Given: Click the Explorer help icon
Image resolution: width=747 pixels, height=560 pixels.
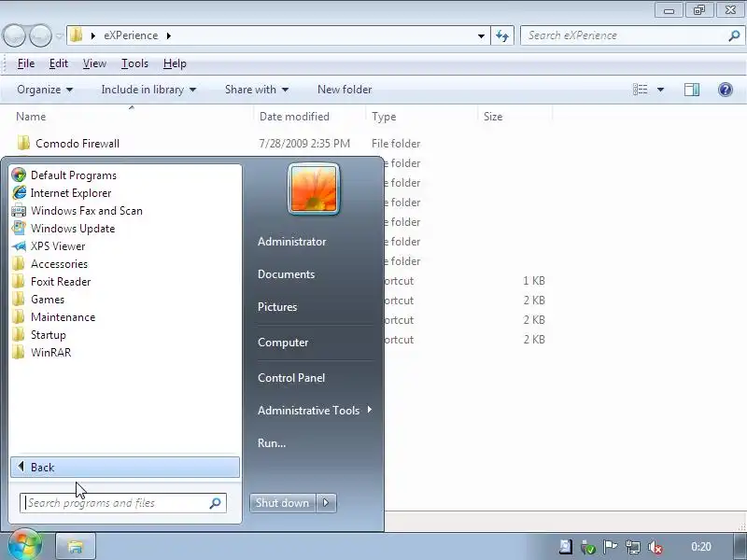Looking at the screenshot, I should (x=726, y=90).
